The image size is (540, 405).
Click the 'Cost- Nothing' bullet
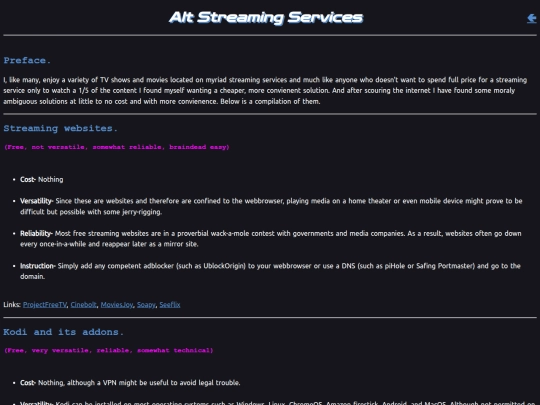pyautogui.click(x=42, y=179)
